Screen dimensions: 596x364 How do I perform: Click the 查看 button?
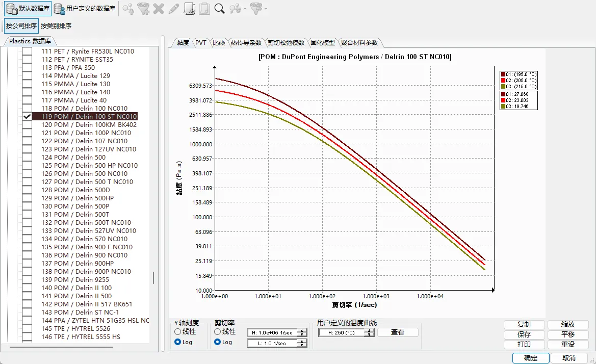coord(398,332)
